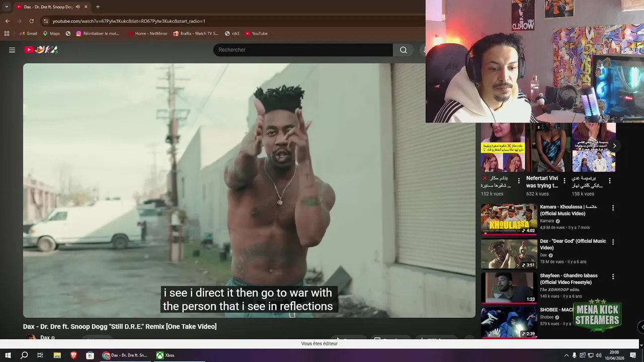This screenshot has height=362, width=644.
Task: Open the Braflix - Watch TV bookmark
Action: pyautogui.click(x=196, y=34)
